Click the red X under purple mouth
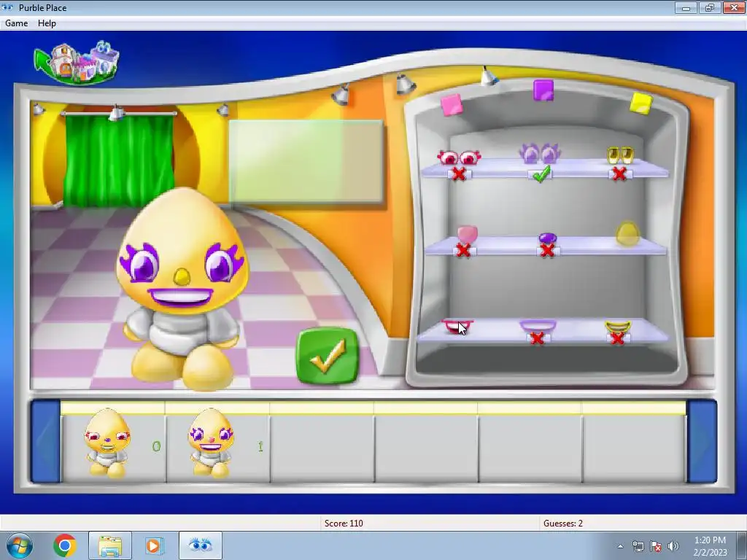This screenshot has width=747, height=560. (x=537, y=338)
